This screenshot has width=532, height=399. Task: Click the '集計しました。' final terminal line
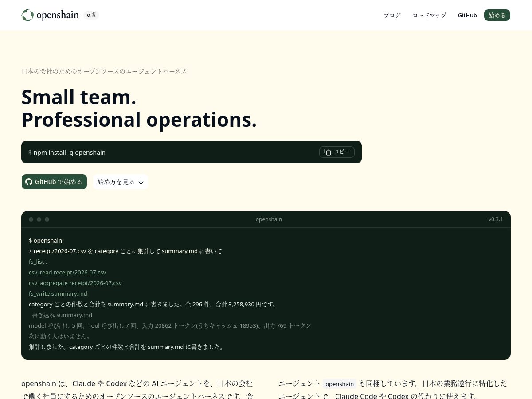click(x=127, y=347)
